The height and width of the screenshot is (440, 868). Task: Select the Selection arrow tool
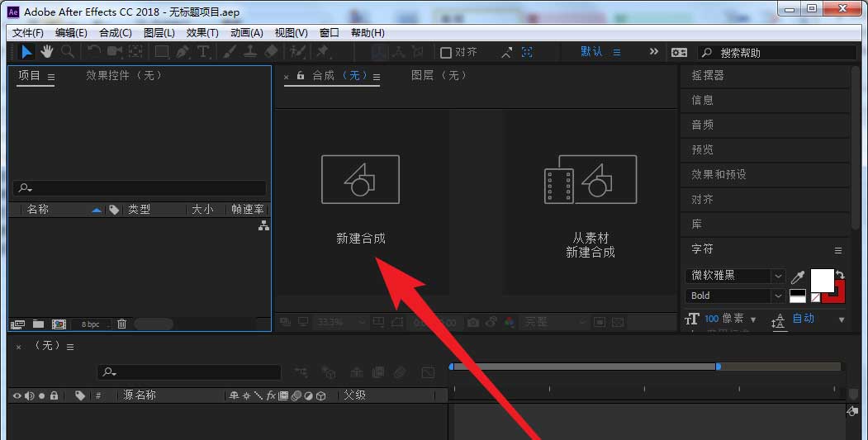tap(26, 52)
